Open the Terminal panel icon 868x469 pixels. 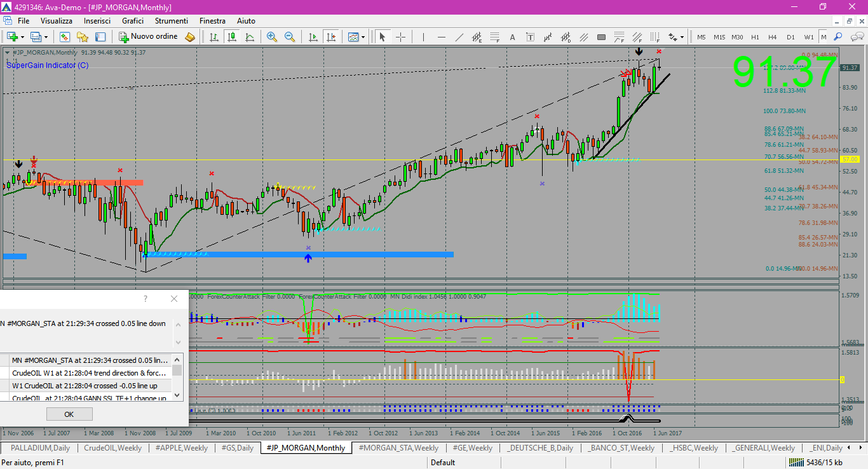click(x=100, y=37)
